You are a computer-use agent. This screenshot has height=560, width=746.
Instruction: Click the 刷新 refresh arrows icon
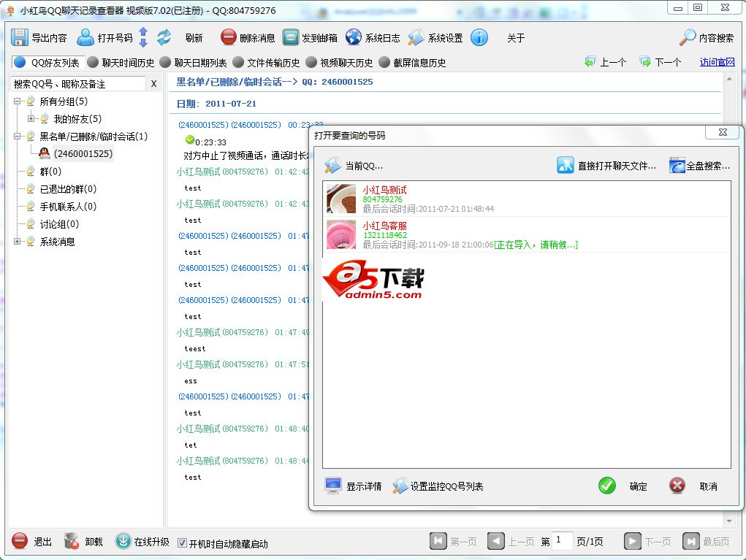tap(164, 37)
